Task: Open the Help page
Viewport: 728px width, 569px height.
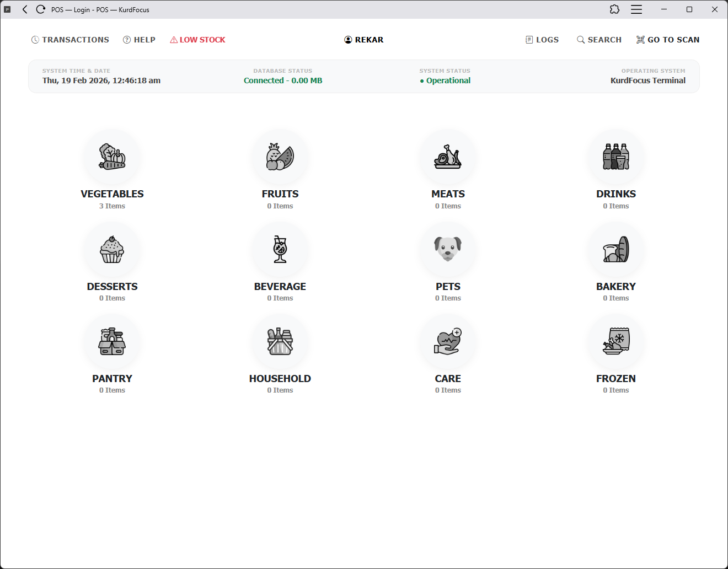Action: coord(139,40)
